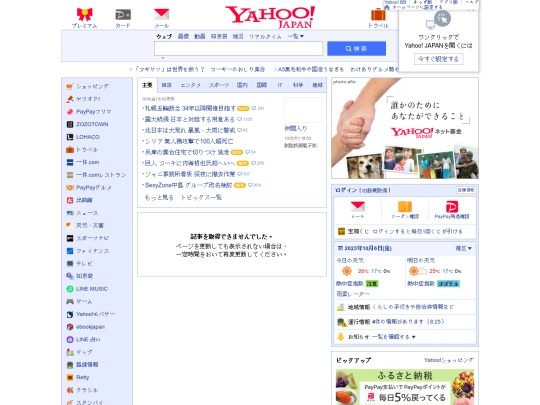540x405 pixels.
Task: Click the クラシル icon in sidebar
Action: click(70, 390)
